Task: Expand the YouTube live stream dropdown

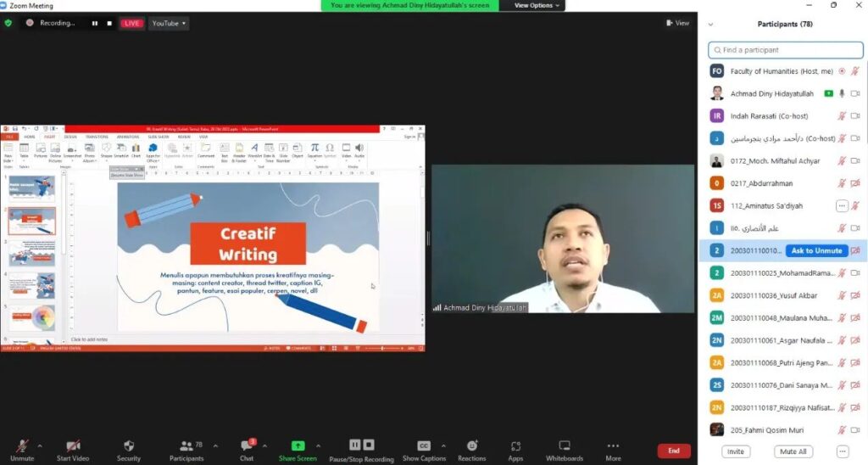Action: pos(169,24)
